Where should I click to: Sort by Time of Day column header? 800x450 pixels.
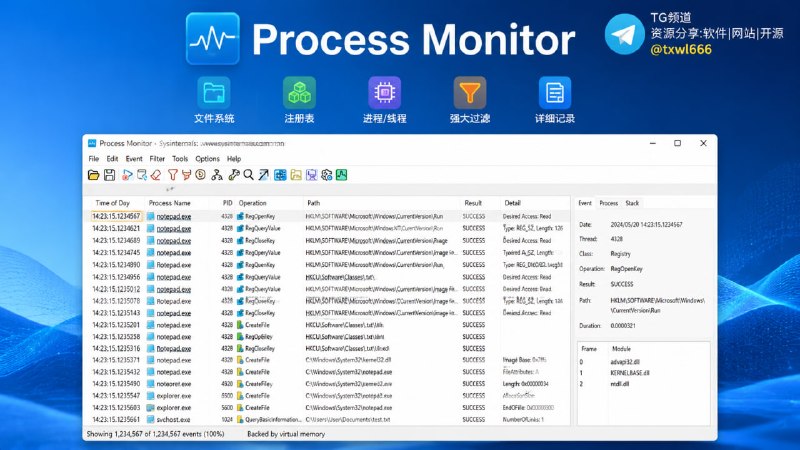point(113,203)
